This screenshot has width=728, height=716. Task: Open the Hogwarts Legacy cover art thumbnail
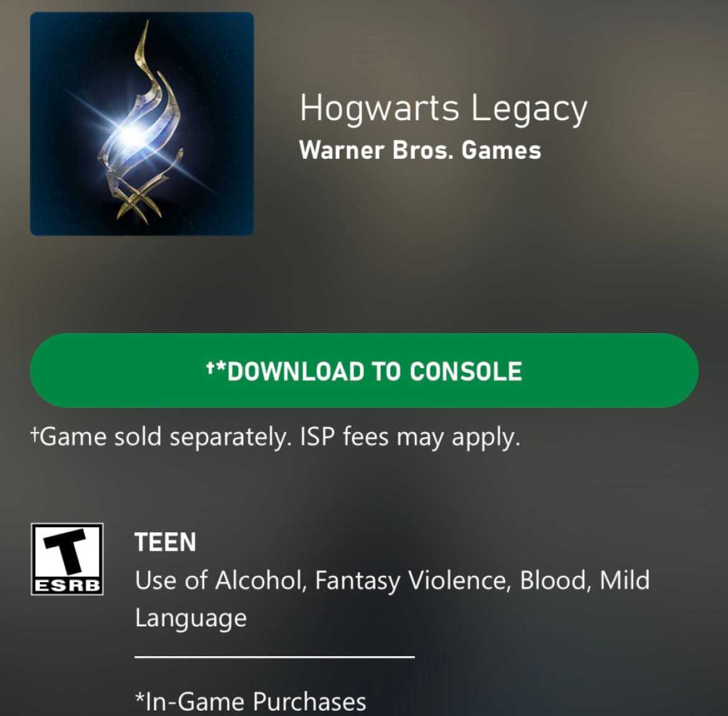click(x=142, y=124)
